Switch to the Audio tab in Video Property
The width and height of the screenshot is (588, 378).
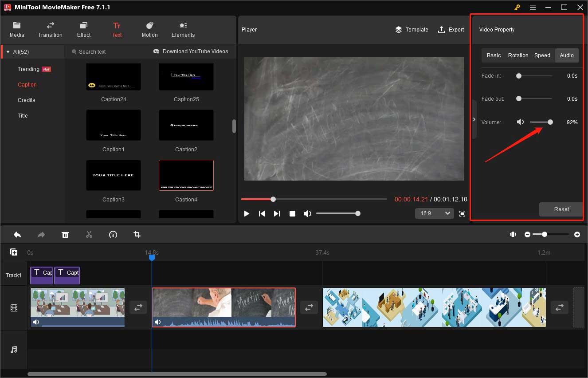[567, 55]
